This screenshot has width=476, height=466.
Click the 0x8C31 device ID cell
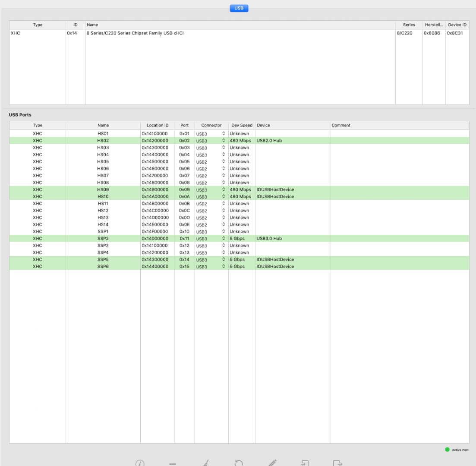[455, 33]
